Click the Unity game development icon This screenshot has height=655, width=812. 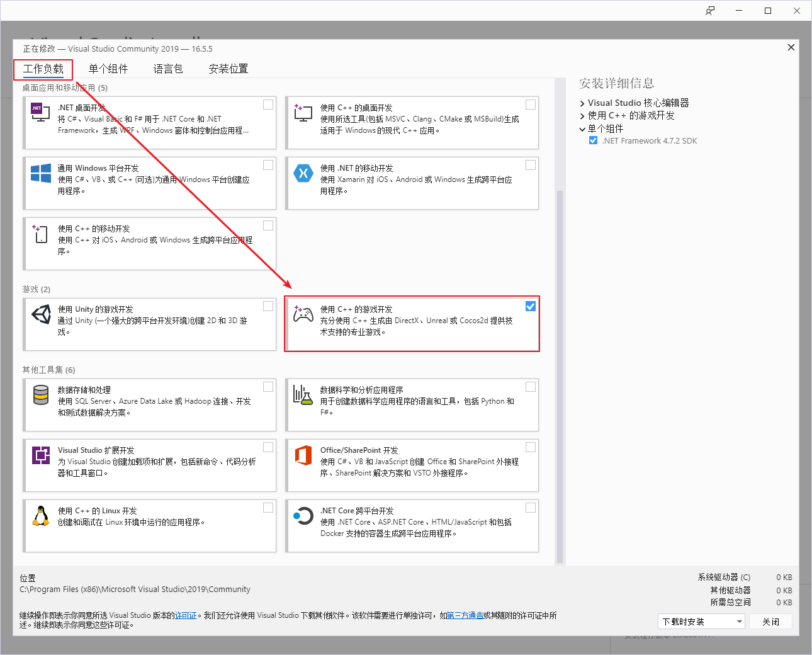pyautogui.click(x=41, y=314)
